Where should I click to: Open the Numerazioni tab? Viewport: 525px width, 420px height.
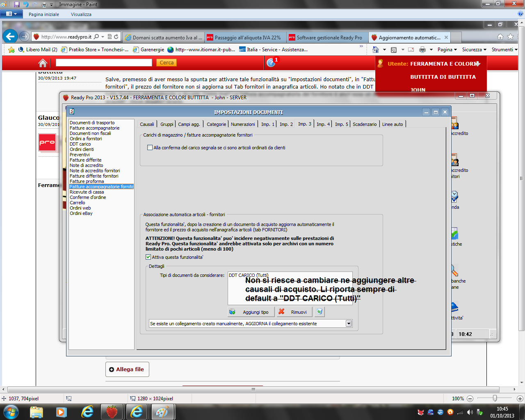pyautogui.click(x=243, y=124)
